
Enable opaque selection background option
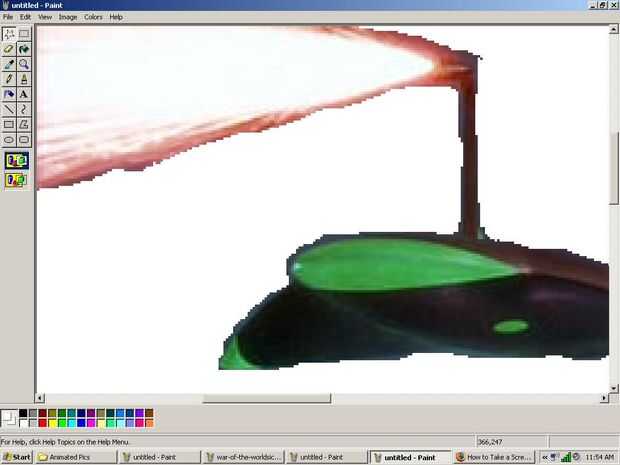point(17,161)
